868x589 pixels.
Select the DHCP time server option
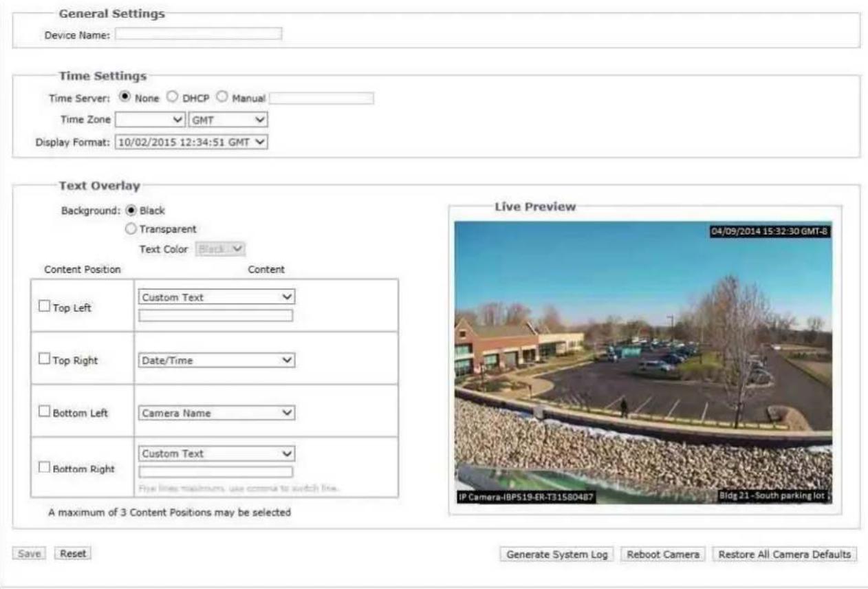173,98
